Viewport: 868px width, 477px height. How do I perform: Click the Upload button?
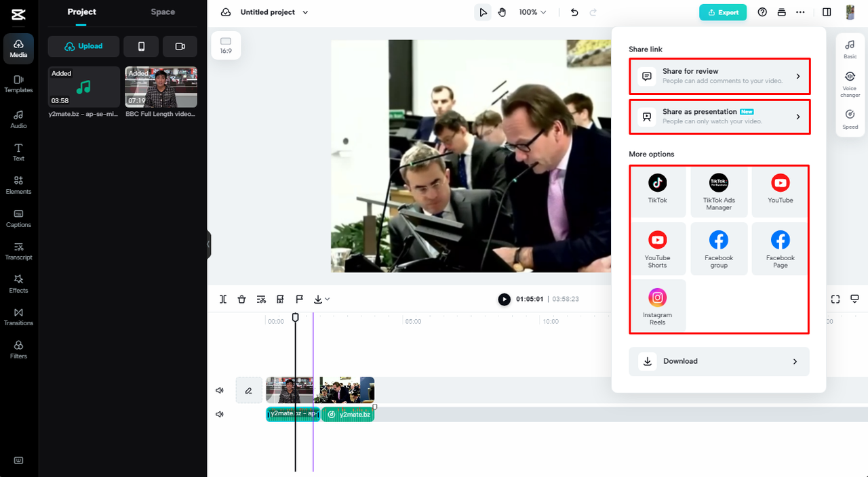(x=83, y=46)
